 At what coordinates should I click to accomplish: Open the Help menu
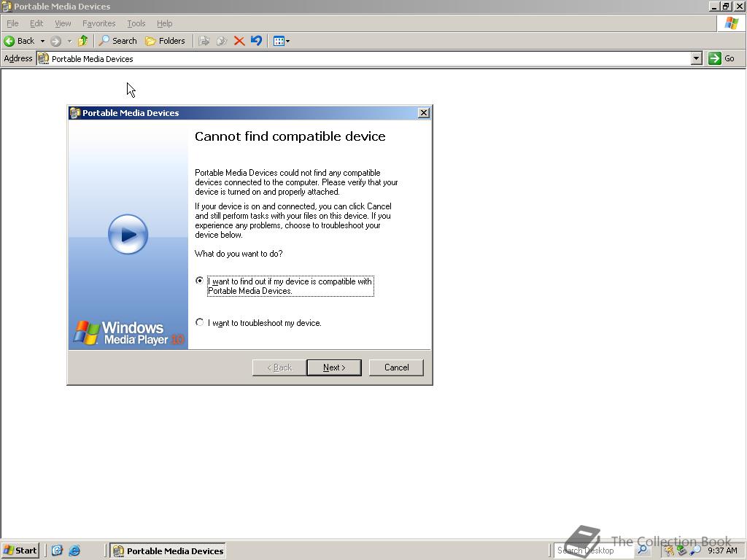pos(164,23)
